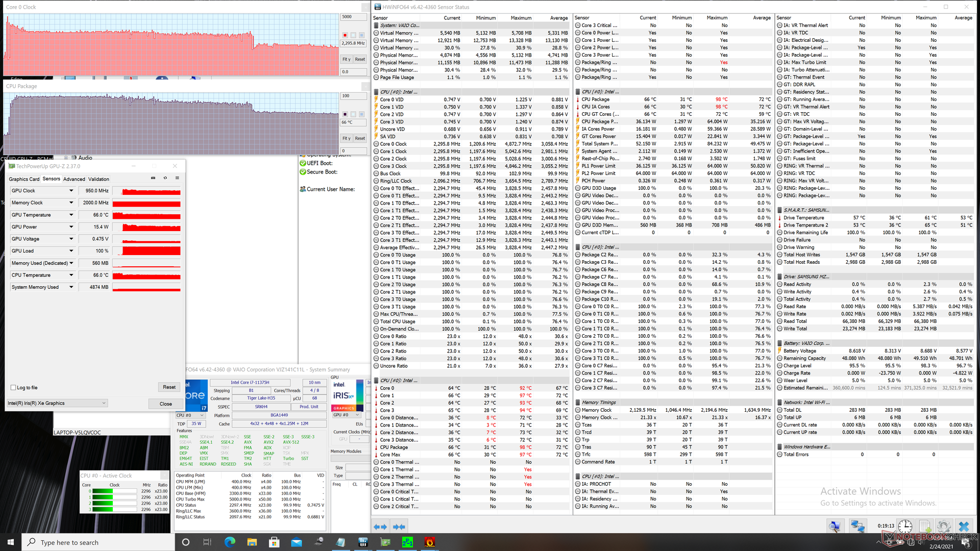Click HWiNFO log file spreadsheet icon

(x=925, y=526)
